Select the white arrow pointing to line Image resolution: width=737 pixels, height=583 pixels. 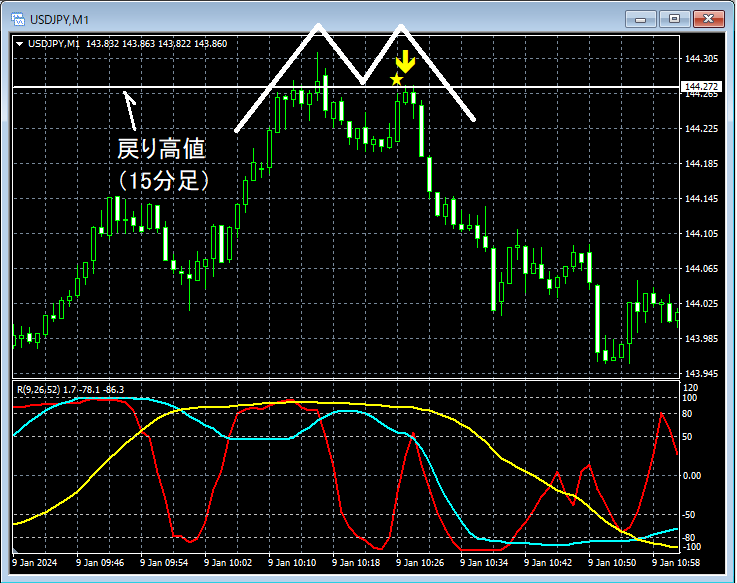coord(130,110)
